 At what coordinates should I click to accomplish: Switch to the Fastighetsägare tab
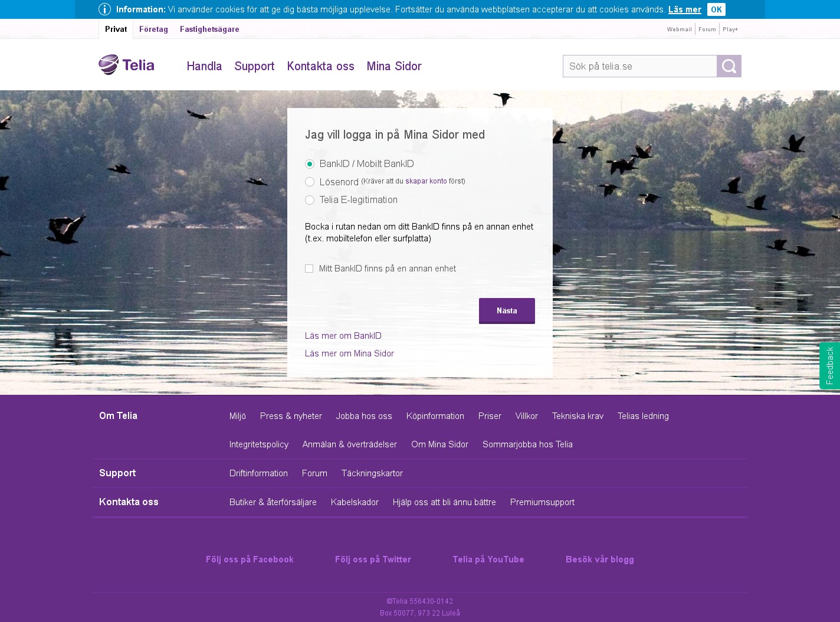209,29
